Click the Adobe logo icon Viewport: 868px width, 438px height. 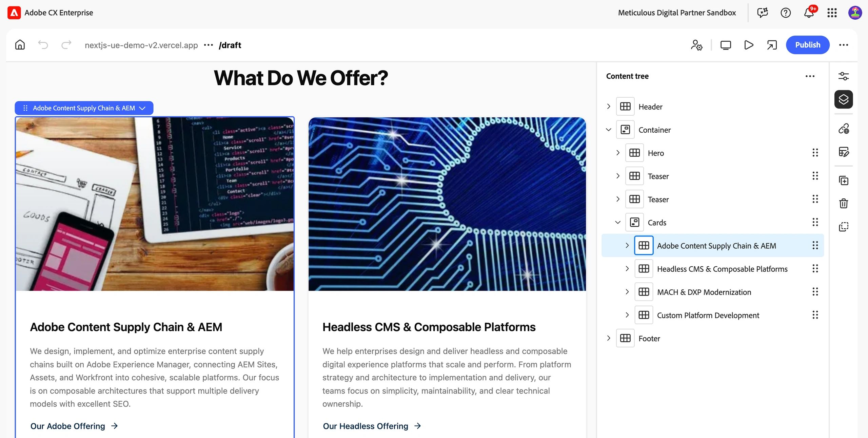coord(14,13)
